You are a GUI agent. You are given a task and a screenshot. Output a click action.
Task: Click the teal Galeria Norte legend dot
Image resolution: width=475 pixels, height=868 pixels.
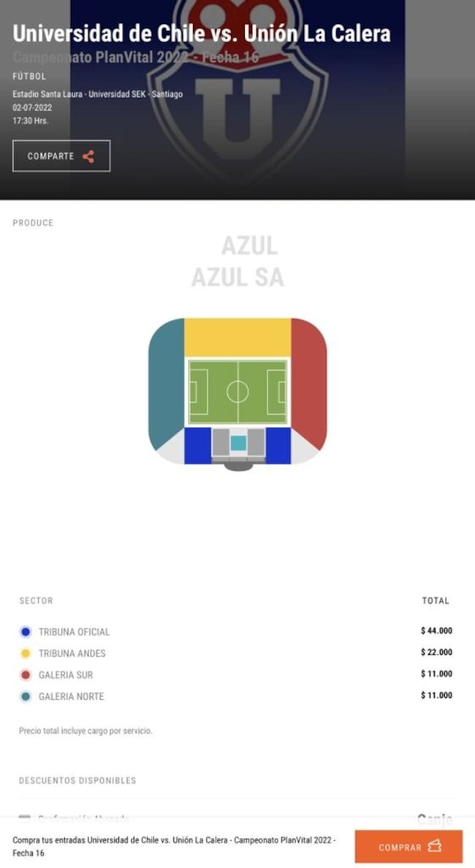pos(26,696)
